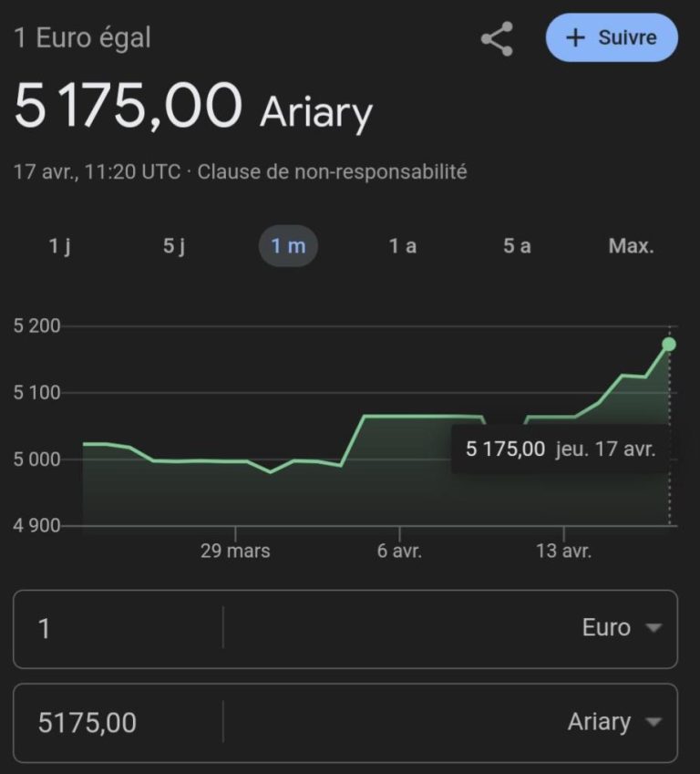Select the 1 j time range
The width and height of the screenshot is (700, 774).
point(60,246)
